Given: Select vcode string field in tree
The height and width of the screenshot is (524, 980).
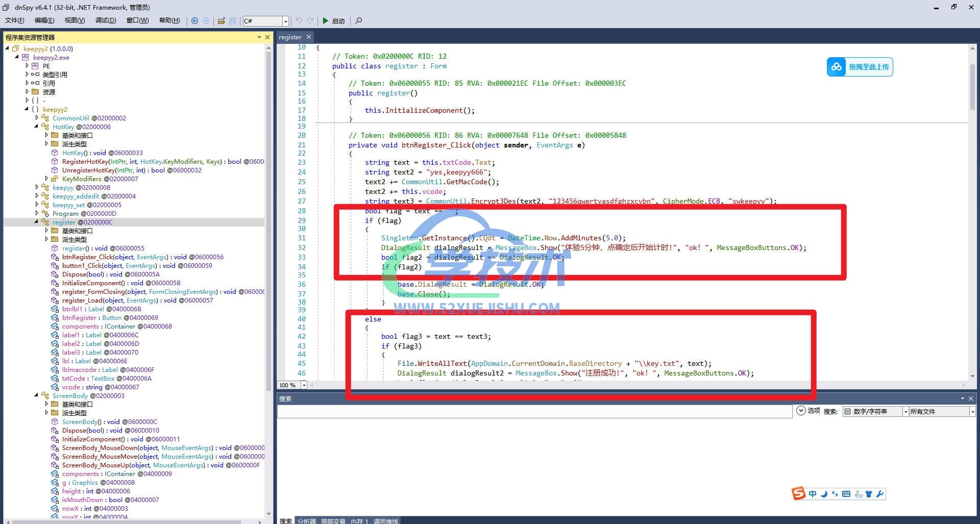Looking at the screenshot, I should click(101, 387).
